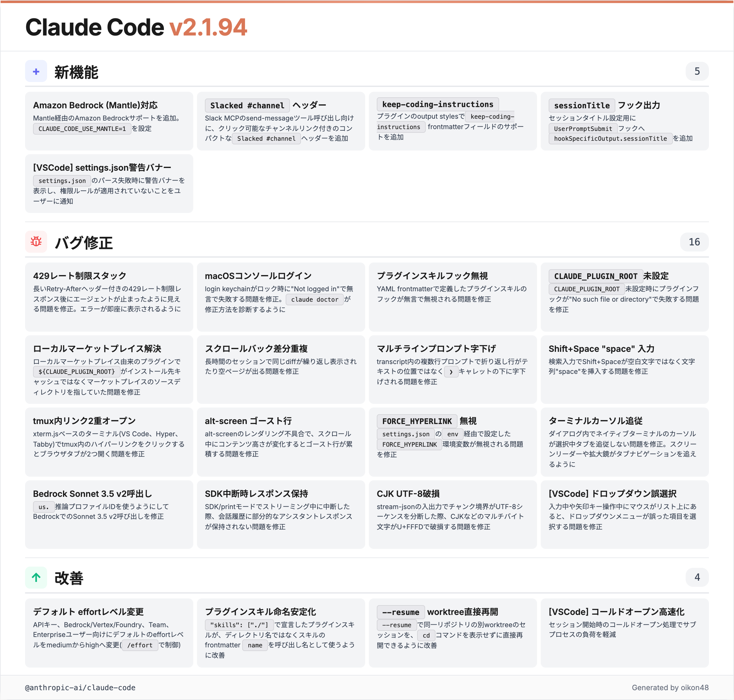The height and width of the screenshot is (700, 734).
Task: Click the ターミナルカーソル追従 card title
Action: click(x=595, y=421)
